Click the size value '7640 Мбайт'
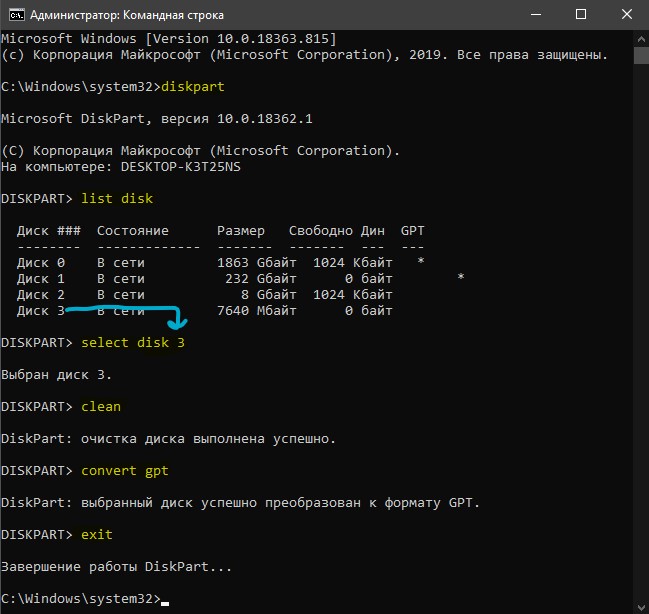The image size is (649, 614). (x=257, y=311)
